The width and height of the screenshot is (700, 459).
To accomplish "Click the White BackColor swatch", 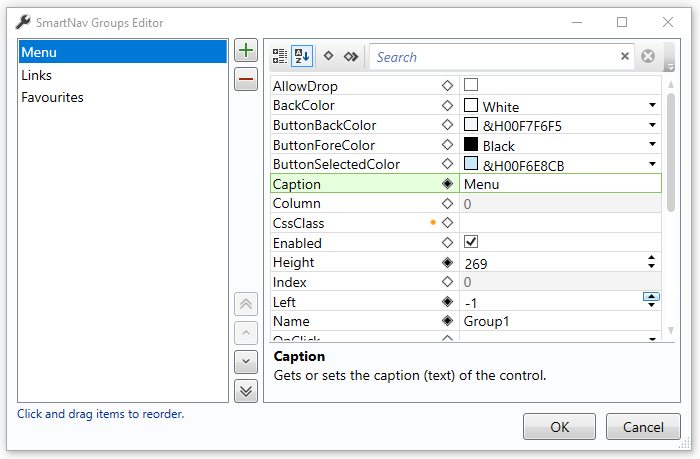I will coord(471,105).
